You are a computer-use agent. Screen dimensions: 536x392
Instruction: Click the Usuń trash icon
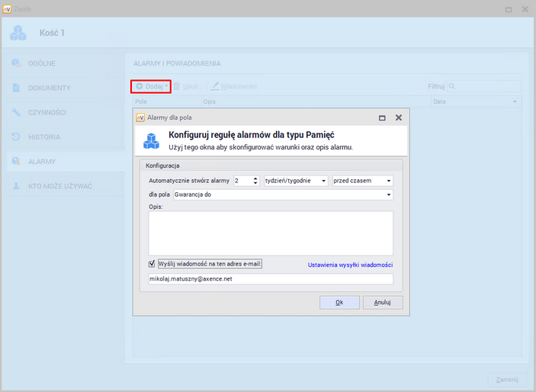[x=177, y=86]
